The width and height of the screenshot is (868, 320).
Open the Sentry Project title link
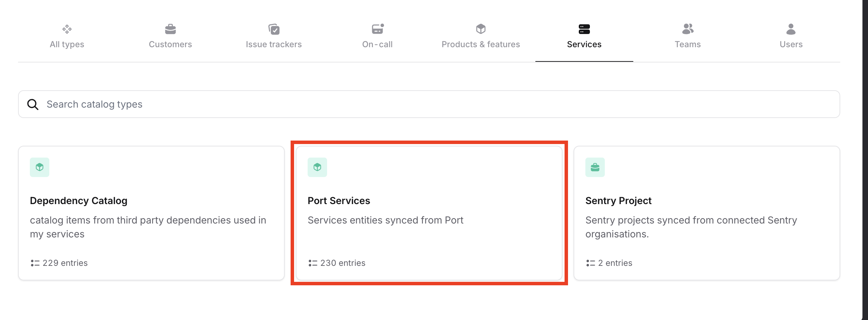[618, 201]
